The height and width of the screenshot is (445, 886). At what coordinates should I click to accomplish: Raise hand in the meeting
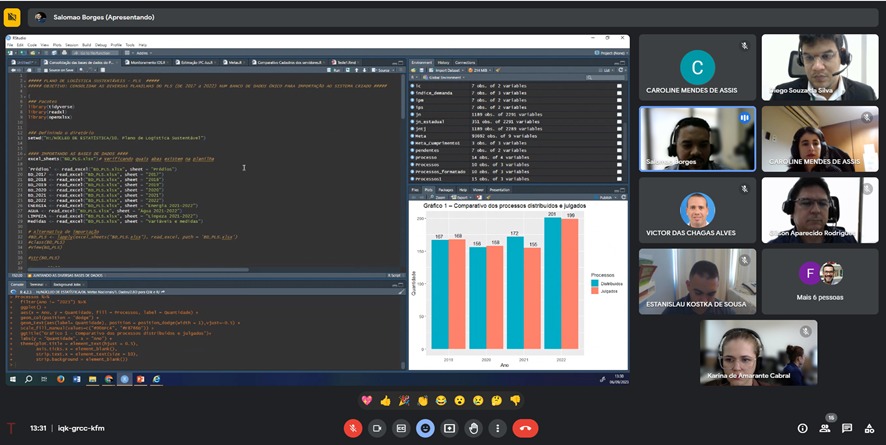(474, 429)
